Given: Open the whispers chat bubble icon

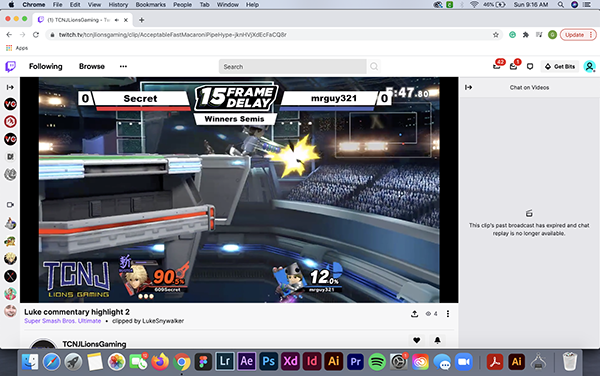Looking at the screenshot, I should (530, 67).
